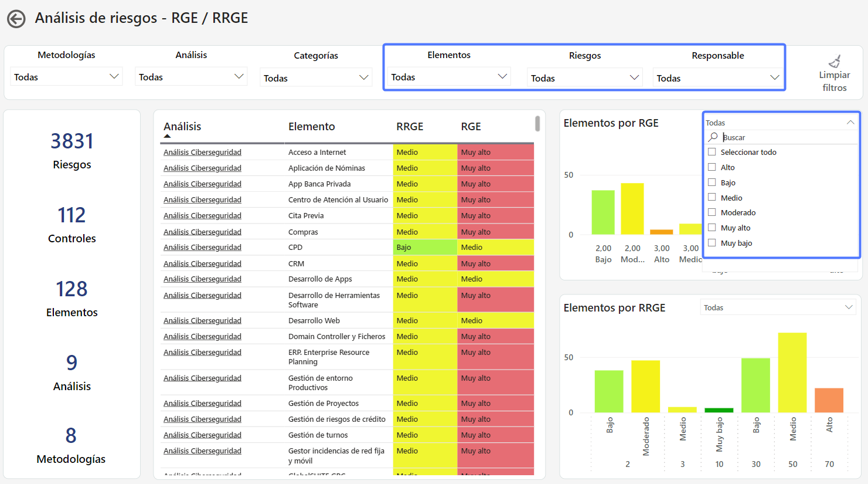Open Análisis Ciberseguridad link for Acceso a Internet

click(202, 153)
